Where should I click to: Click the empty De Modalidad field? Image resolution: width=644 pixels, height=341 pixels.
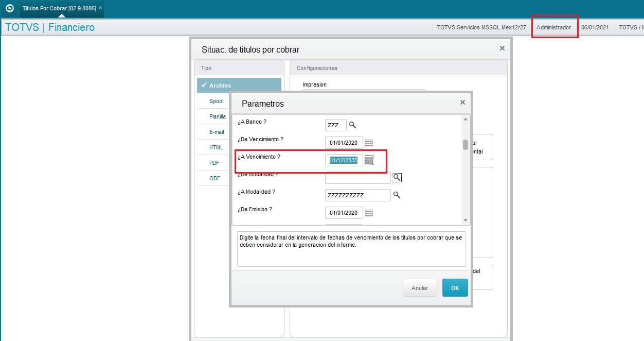click(x=358, y=178)
